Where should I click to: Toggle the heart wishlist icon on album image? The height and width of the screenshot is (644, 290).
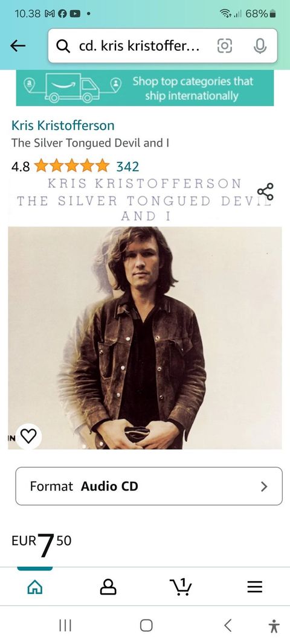29,437
